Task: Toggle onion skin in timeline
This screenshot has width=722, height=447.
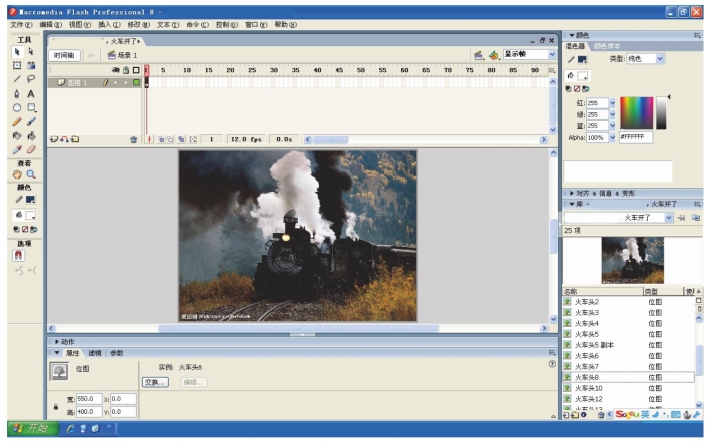Action: (161, 139)
